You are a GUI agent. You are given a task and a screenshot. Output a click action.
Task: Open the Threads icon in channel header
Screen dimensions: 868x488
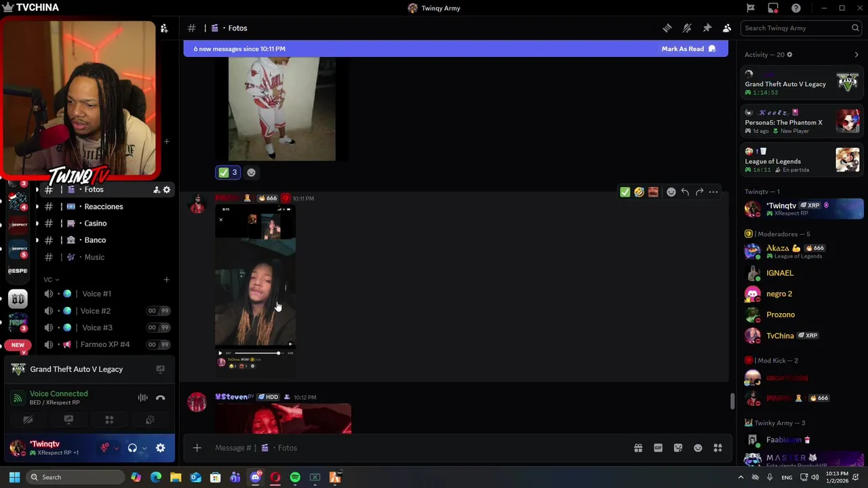pyautogui.click(x=667, y=28)
